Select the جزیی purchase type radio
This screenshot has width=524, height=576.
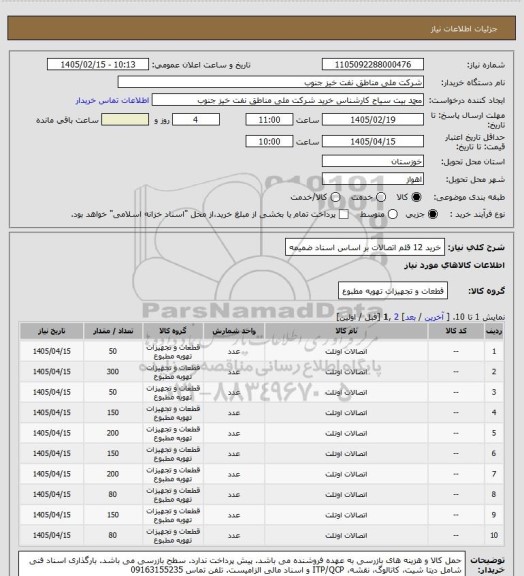[433, 214]
